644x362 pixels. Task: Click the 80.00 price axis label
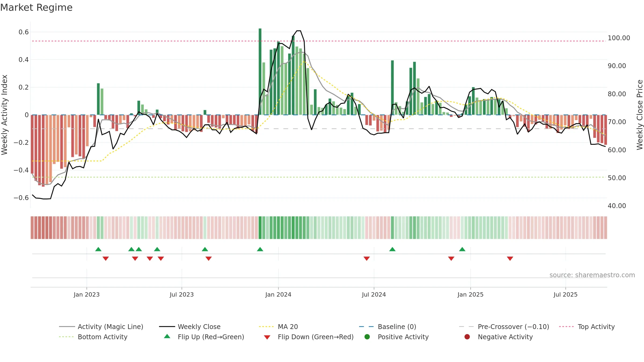[617, 94]
